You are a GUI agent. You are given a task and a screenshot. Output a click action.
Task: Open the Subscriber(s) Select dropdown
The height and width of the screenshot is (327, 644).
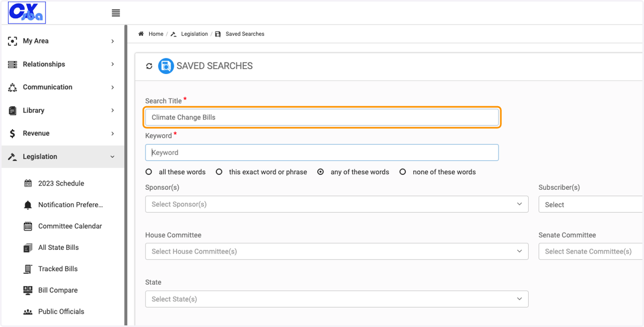pos(590,204)
